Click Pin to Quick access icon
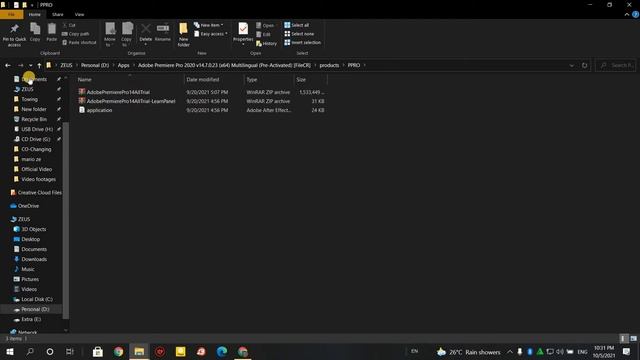Image resolution: width=640 pixels, height=360 pixels. click(14, 34)
